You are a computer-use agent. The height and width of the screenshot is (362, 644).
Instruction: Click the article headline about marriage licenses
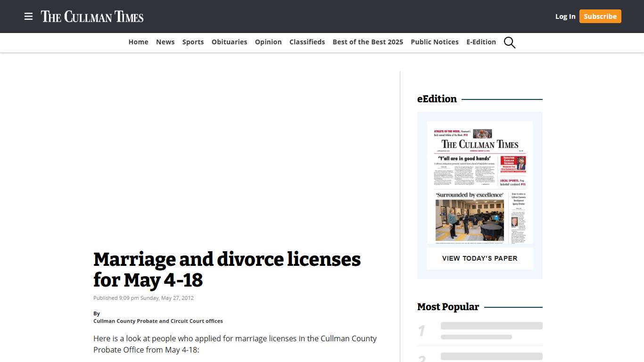[227, 270]
